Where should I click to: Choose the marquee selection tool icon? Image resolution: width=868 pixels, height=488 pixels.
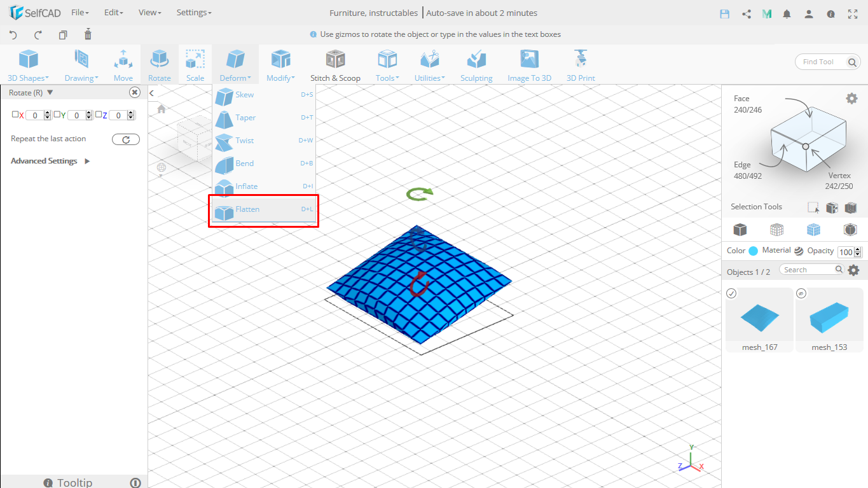pyautogui.click(x=813, y=207)
